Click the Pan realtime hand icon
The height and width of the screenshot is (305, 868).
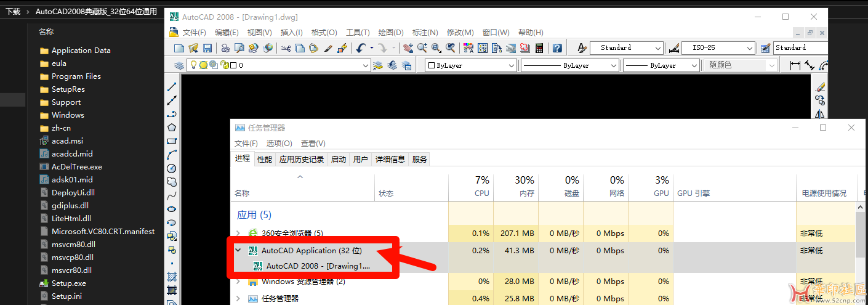408,47
